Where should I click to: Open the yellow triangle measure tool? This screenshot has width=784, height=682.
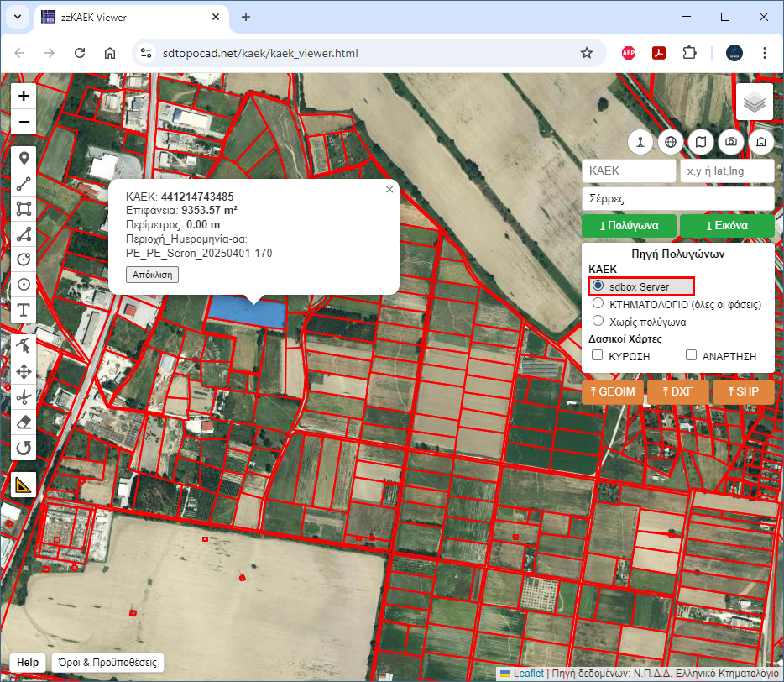click(24, 485)
